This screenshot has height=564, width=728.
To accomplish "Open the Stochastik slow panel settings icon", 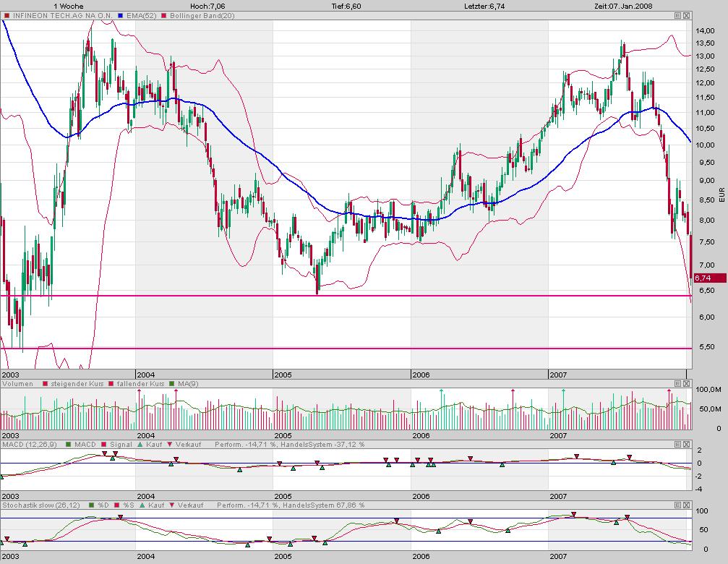I will (677, 506).
